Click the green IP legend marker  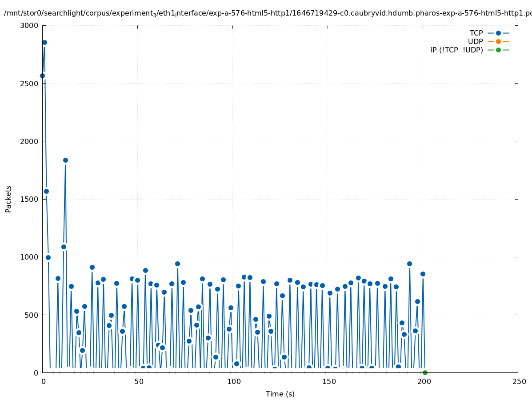coord(498,50)
